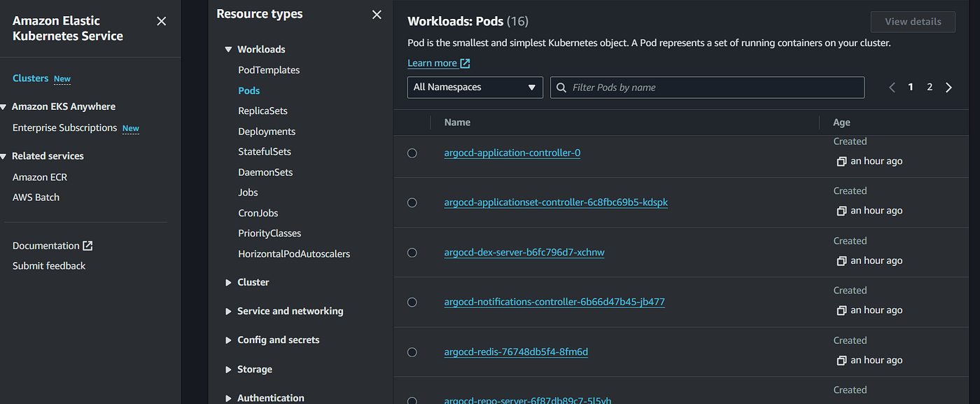The width and height of the screenshot is (980, 404).
Task: Open the external link icon beside Documentation
Action: coord(87,246)
